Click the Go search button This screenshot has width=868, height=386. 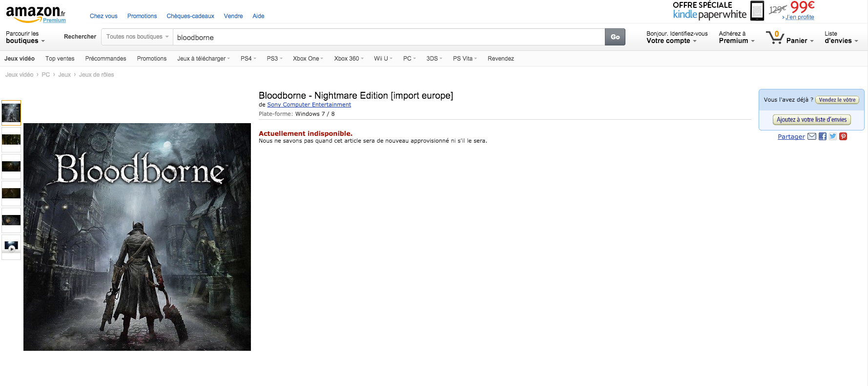click(615, 37)
